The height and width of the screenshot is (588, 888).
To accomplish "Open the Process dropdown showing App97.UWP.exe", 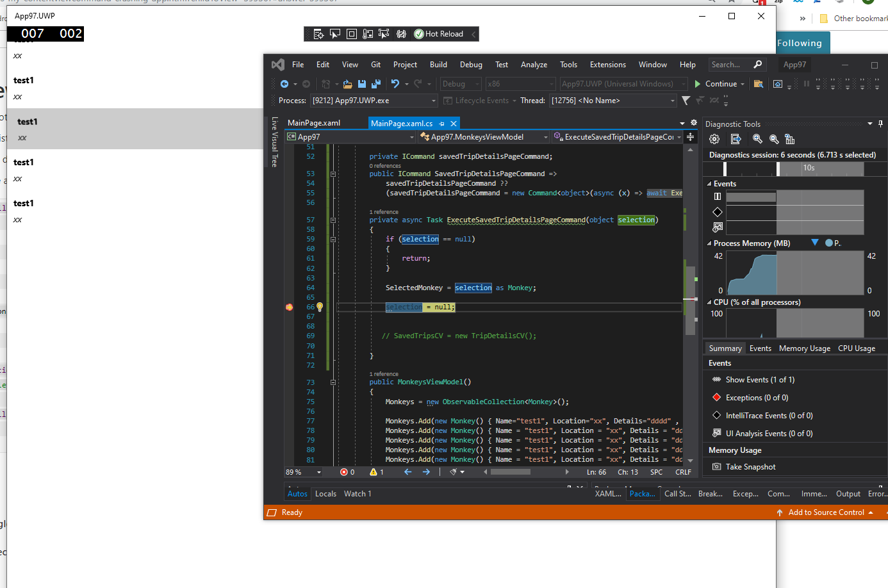I will 374,101.
